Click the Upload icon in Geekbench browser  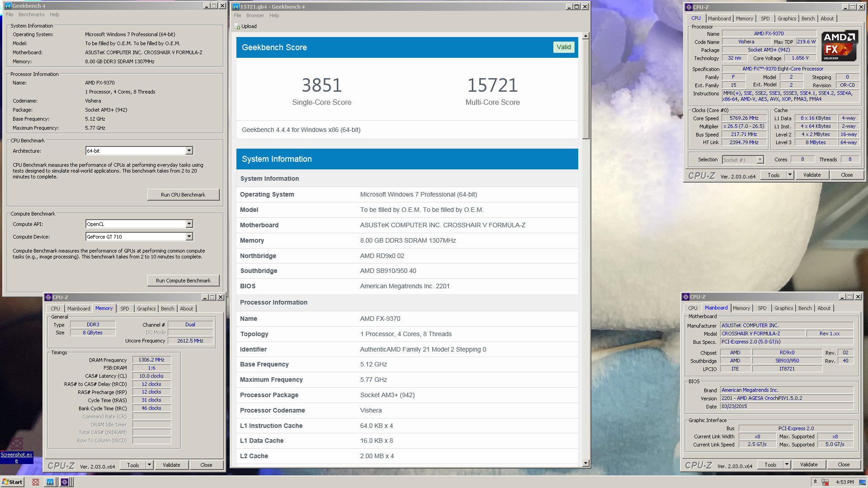point(237,26)
